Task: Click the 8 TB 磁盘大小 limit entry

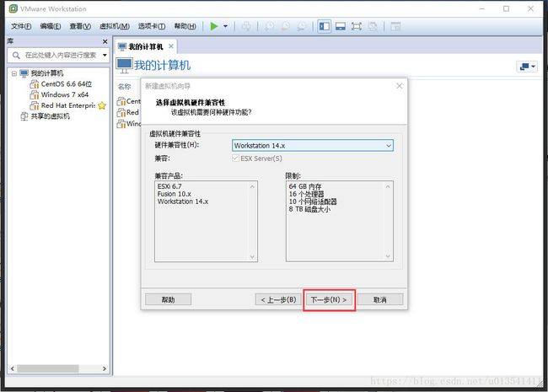Action: pos(309,209)
